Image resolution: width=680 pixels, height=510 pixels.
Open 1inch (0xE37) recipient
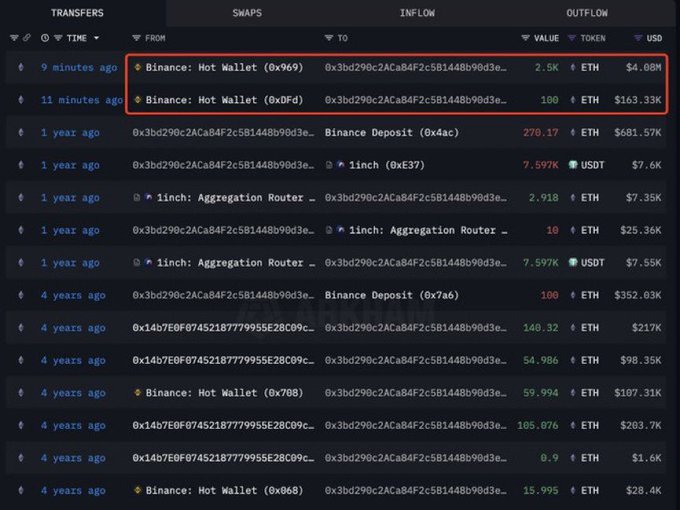pos(387,165)
